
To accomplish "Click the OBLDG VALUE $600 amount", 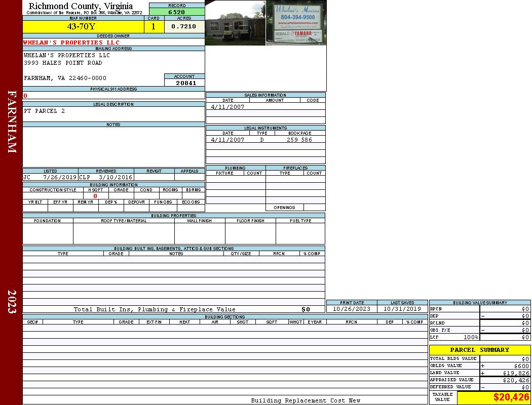I will [521, 366].
